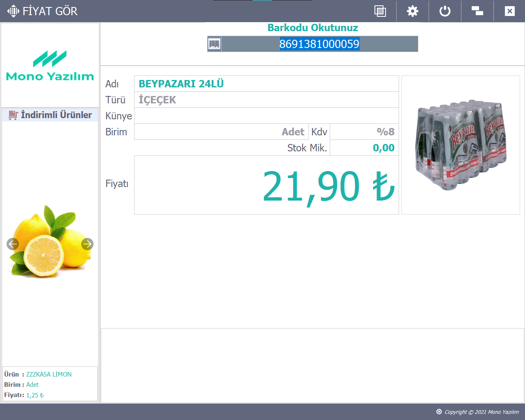Click the minimize-style icon in title bar
The width and height of the screenshot is (525, 420).
pos(477,11)
